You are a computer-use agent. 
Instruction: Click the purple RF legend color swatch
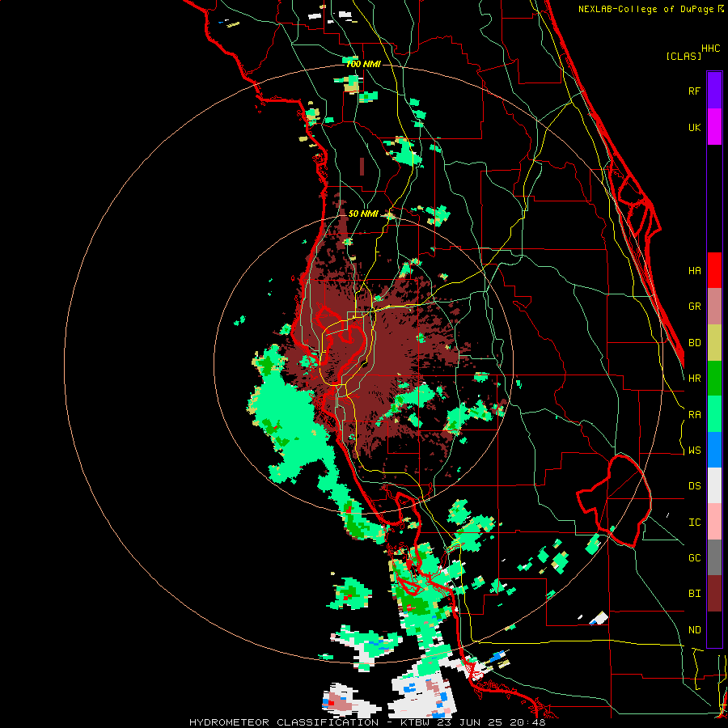coord(714,90)
